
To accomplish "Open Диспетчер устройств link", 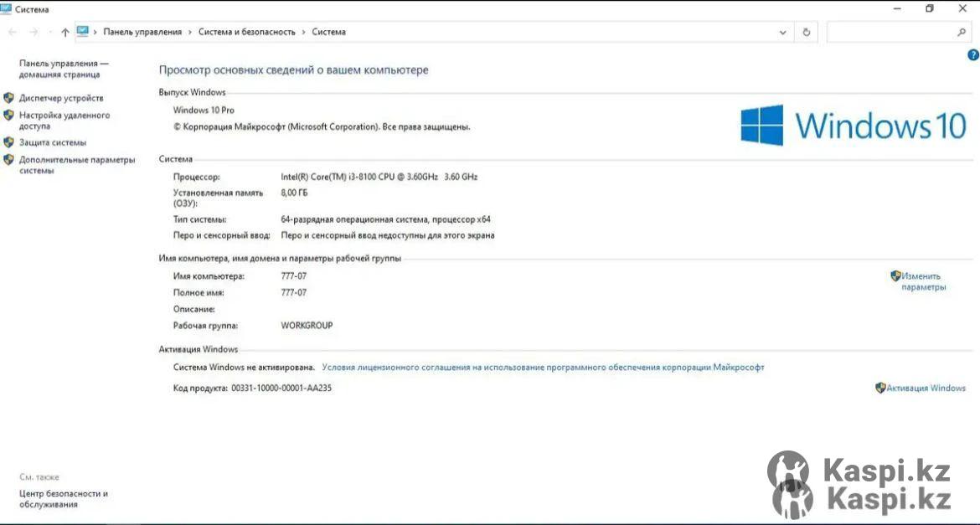I will click(x=61, y=98).
